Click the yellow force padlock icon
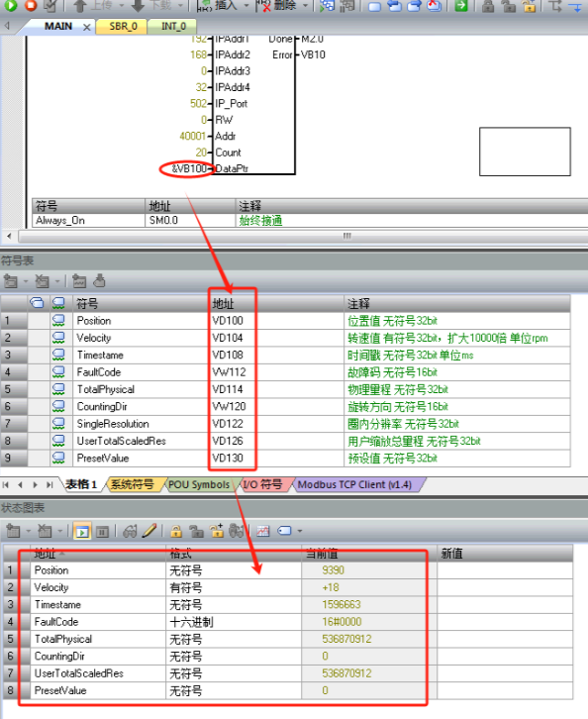The image size is (588, 719). pos(176,531)
